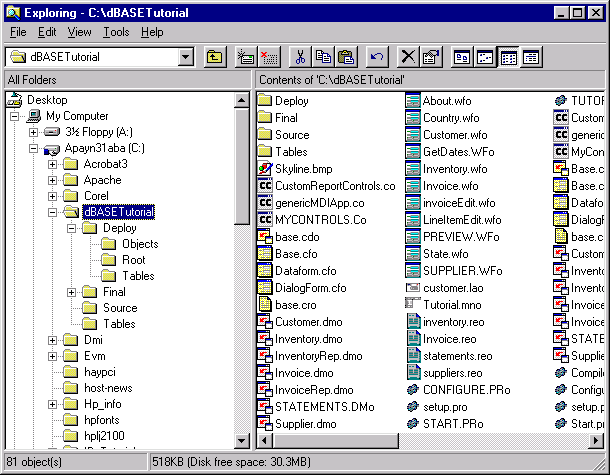610x475 pixels.
Task: Collapse the Apayn31aba (C:) drive node
Action: pos(33,148)
